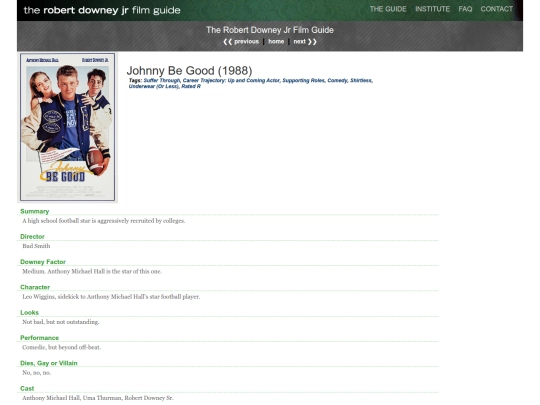The height and width of the screenshot is (405, 540).
Task: Open the 'Career Trajectory: Up and Coming Actor' tag
Action: coord(231,80)
